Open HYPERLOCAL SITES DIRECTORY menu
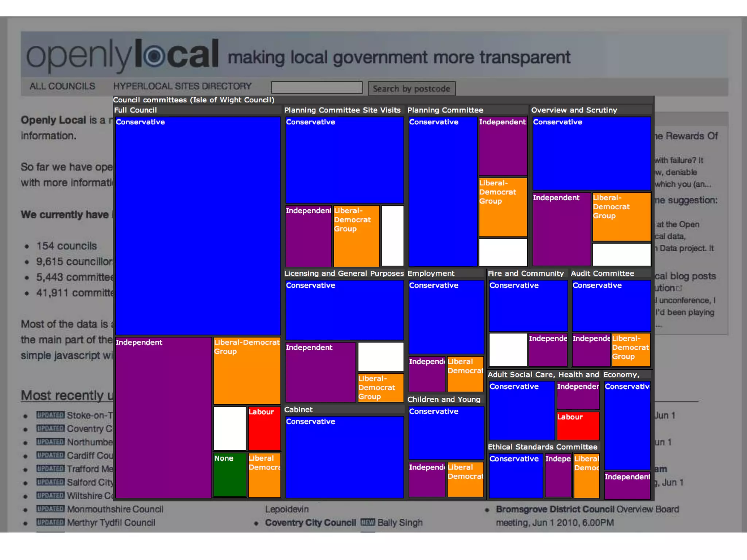747x560 pixels. [x=182, y=86]
